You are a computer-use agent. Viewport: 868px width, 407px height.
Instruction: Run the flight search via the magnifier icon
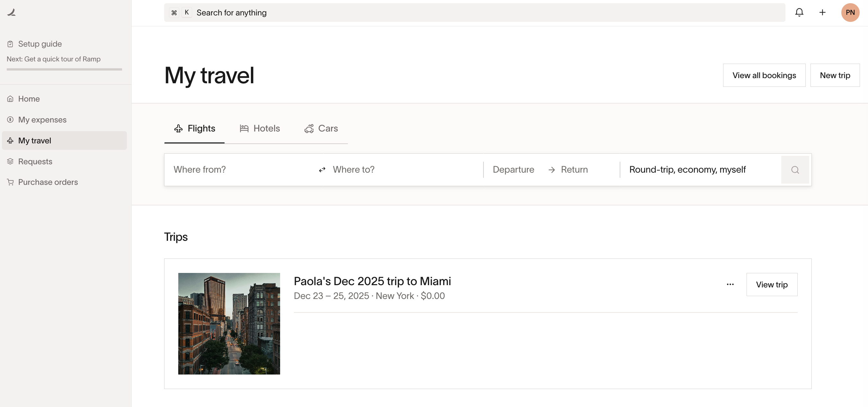tap(795, 170)
